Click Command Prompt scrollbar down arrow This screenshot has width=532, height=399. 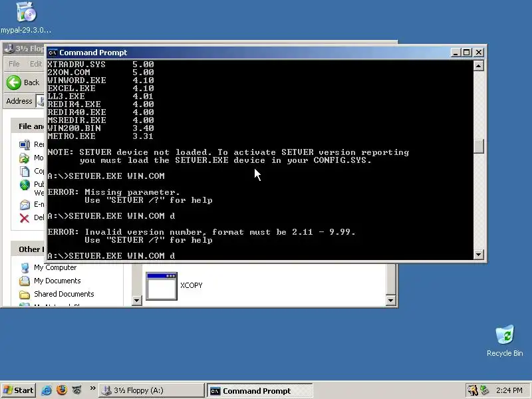(478, 255)
